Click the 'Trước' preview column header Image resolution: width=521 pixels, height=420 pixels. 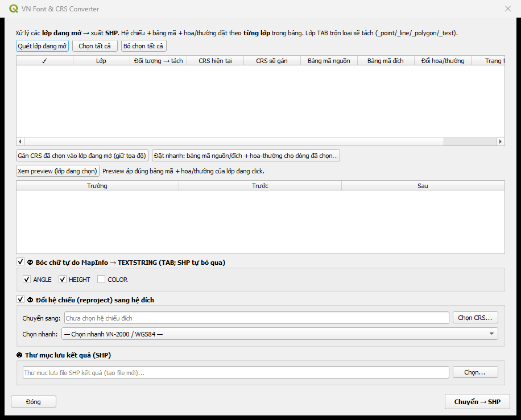click(x=260, y=186)
